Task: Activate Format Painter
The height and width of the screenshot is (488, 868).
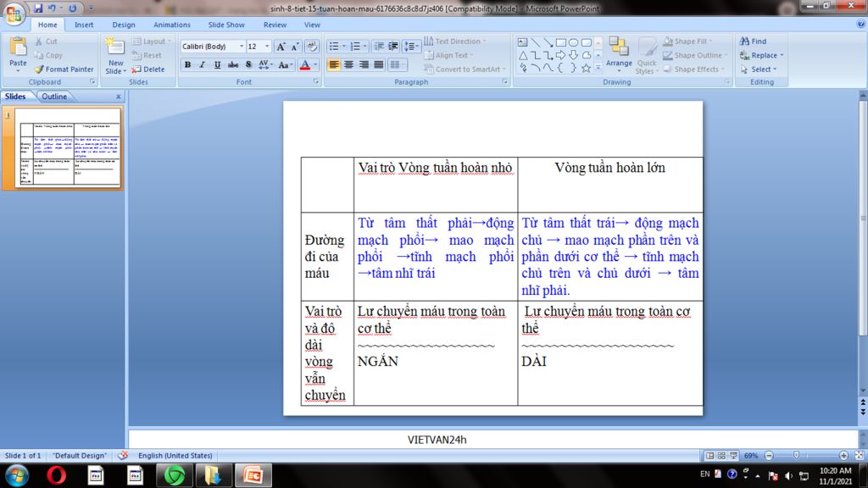Action: 64,69
